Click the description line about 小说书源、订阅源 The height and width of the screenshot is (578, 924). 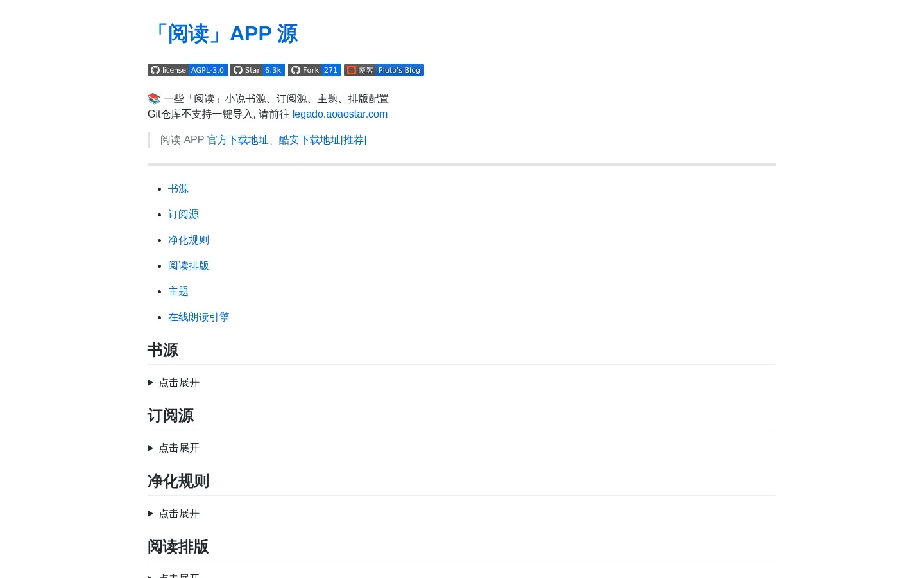(x=268, y=98)
